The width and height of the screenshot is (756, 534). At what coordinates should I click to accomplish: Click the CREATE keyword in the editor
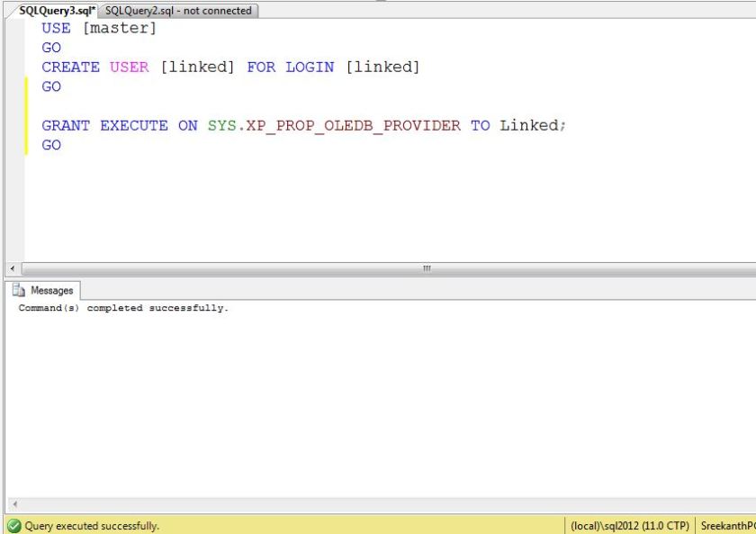[x=70, y=68]
